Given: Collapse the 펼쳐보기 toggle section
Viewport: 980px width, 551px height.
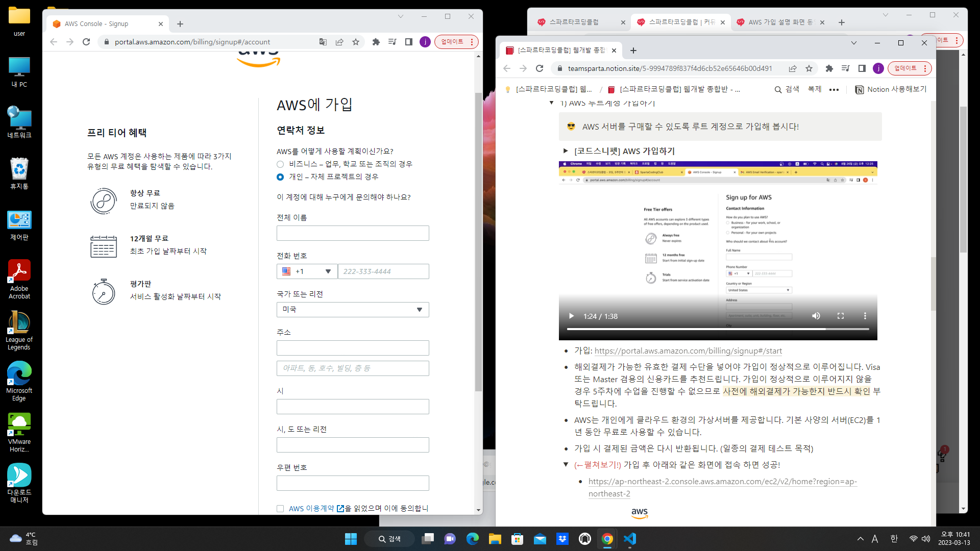Looking at the screenshot, I should (x=566, y=465).
